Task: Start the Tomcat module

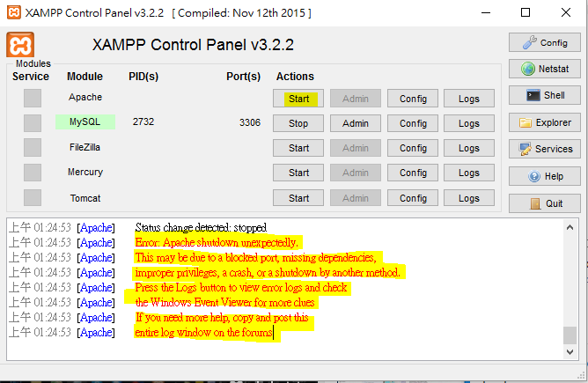Action: coord(298,198)
